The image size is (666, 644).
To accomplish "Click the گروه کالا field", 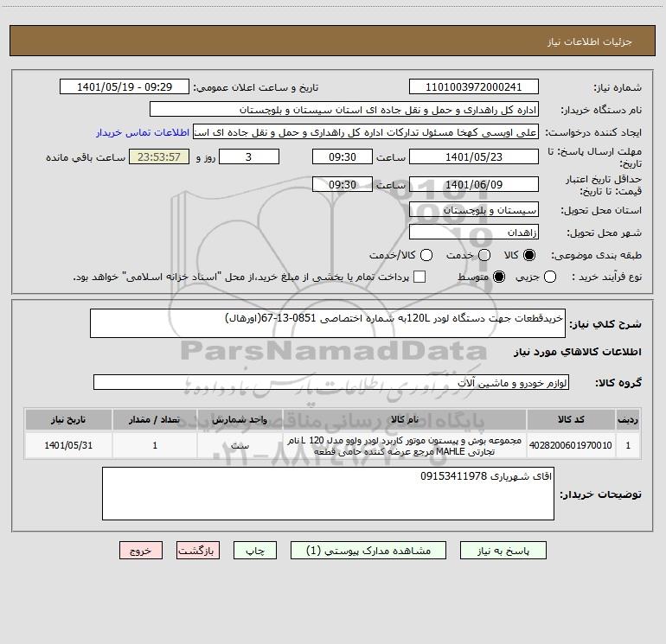I will pos(331,382).
